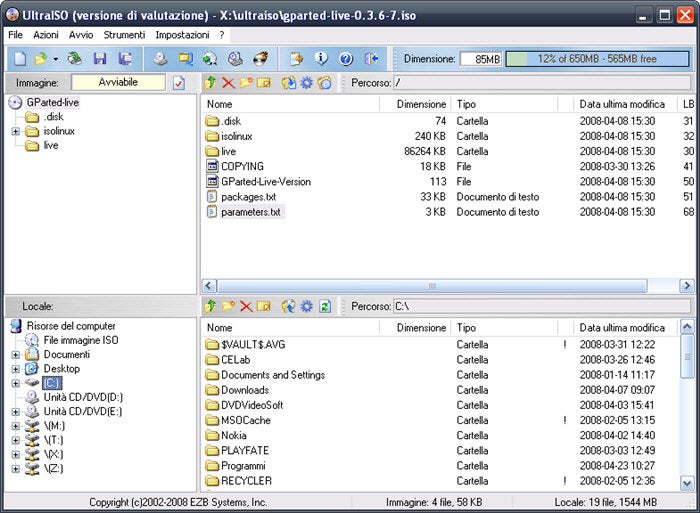Open the Strumenti menu
The width and height of the screenshot is (700, 513).
(124, 35)
